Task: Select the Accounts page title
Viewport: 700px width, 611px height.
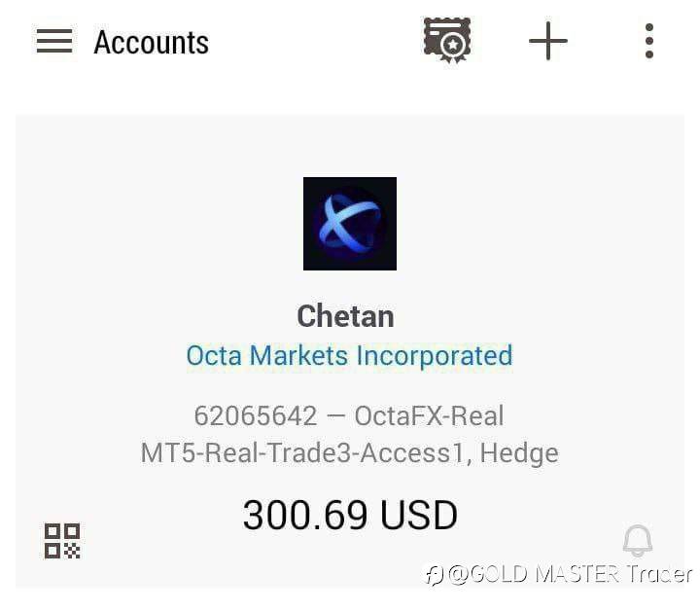Action: point(151,43)
